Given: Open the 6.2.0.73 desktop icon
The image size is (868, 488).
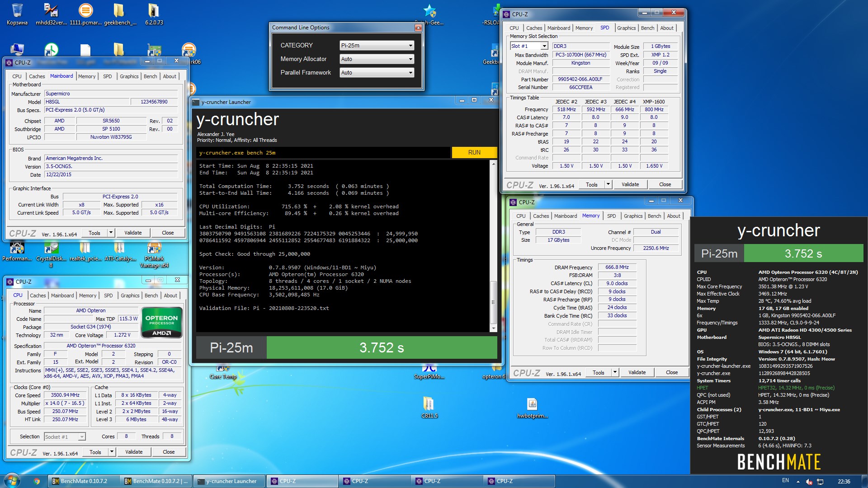Looking at the screenshot, I should coord(154,14).
